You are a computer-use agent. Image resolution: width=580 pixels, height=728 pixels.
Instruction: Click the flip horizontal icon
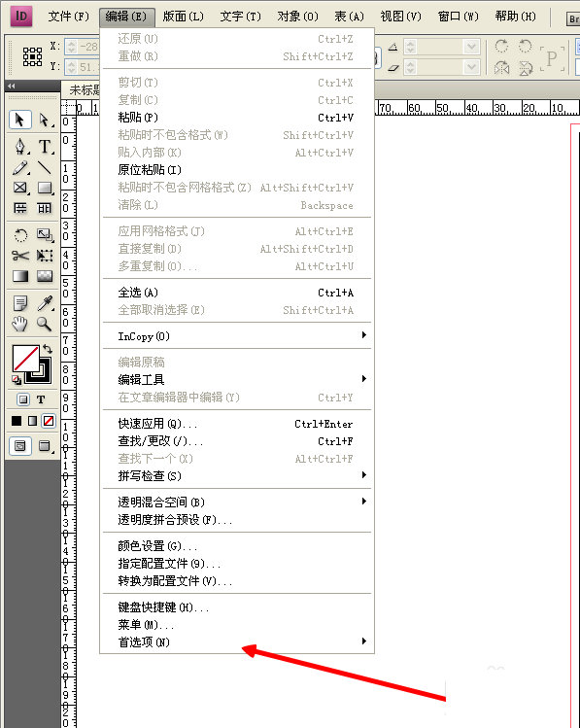tap(501, 68)
